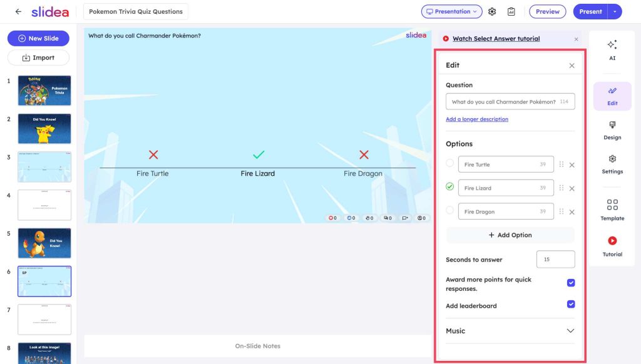The image size is (641, 364).
Task: Open the slidea logo home
Action: point(50,12)
